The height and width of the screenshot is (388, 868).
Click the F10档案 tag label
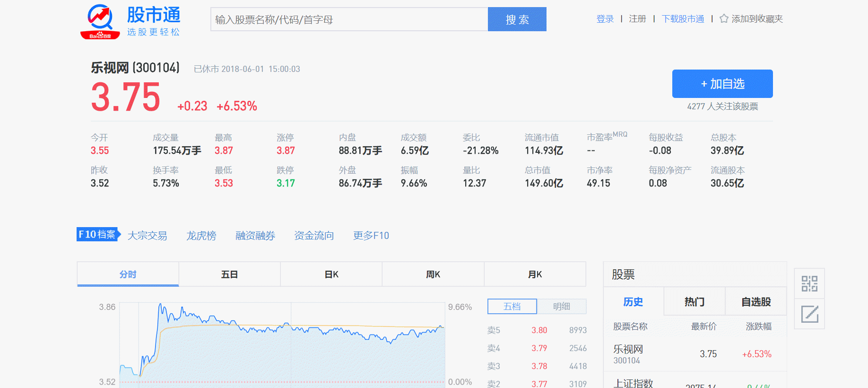coord(97,235)
